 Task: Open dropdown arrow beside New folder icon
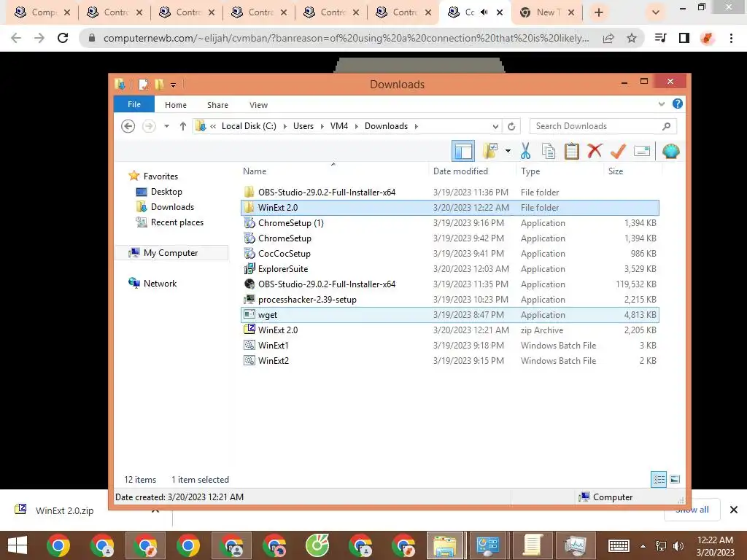[x=508, y=152]
